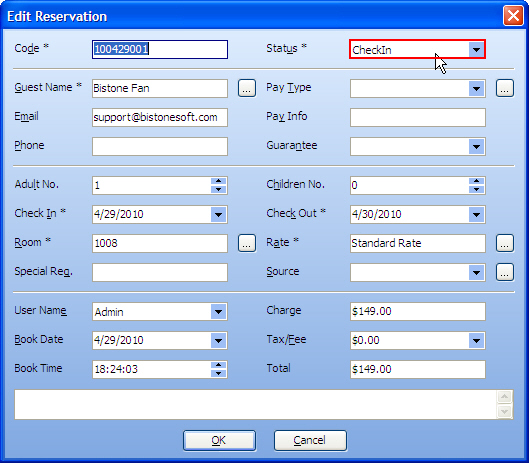
Task: Open guest lookup button beside Guest Name
Action: point(247,88)
